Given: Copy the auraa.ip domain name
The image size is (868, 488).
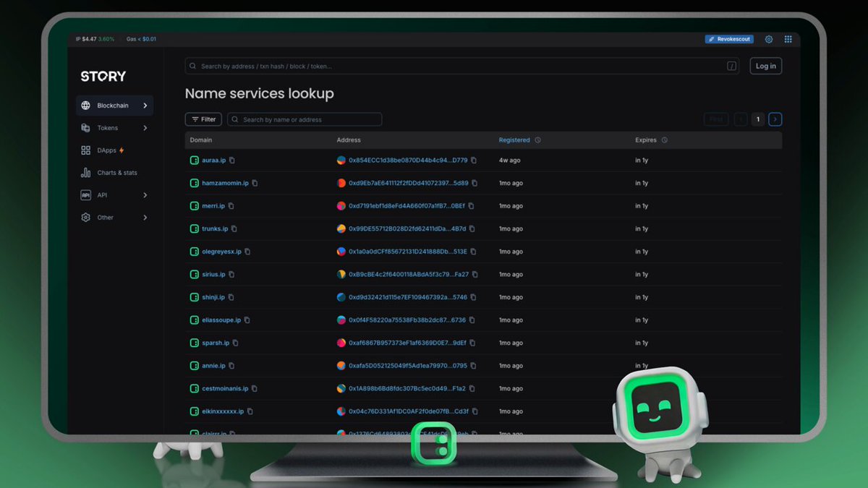Looking at the screenshot, I should (232, 160).
